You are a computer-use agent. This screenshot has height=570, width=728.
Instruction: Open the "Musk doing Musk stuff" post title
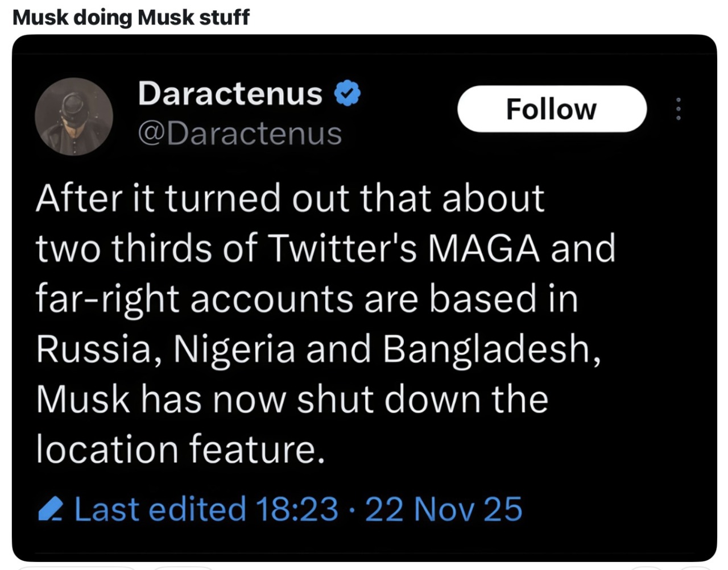(131, 17)
